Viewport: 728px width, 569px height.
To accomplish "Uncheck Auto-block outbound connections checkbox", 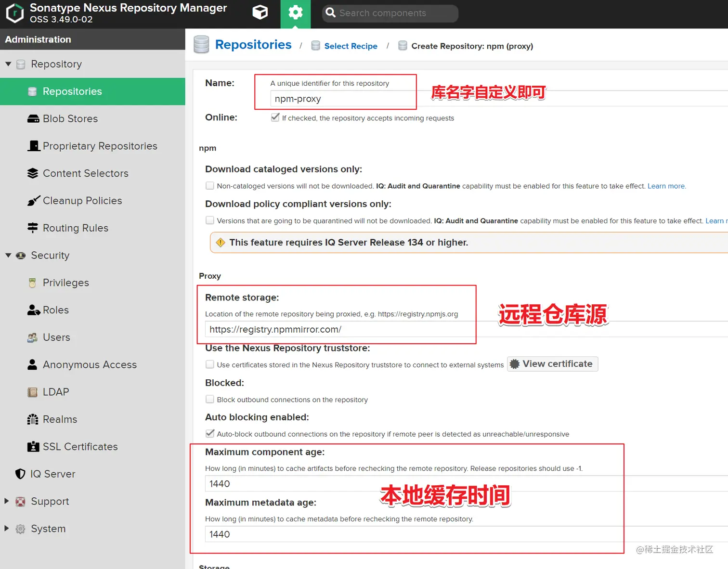I will coord(210,433).
